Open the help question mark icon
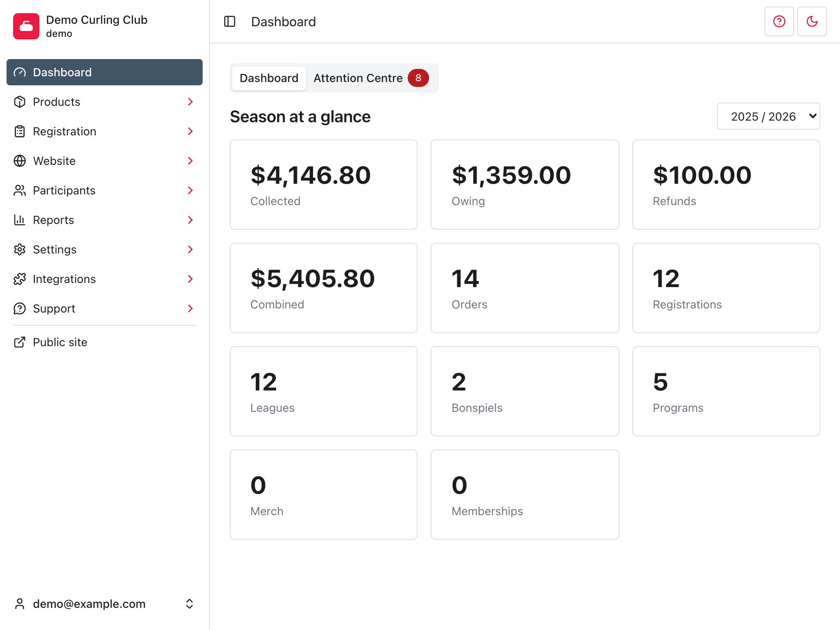The width and height of the screenshot is (840, 630). (x=779, y=21)
